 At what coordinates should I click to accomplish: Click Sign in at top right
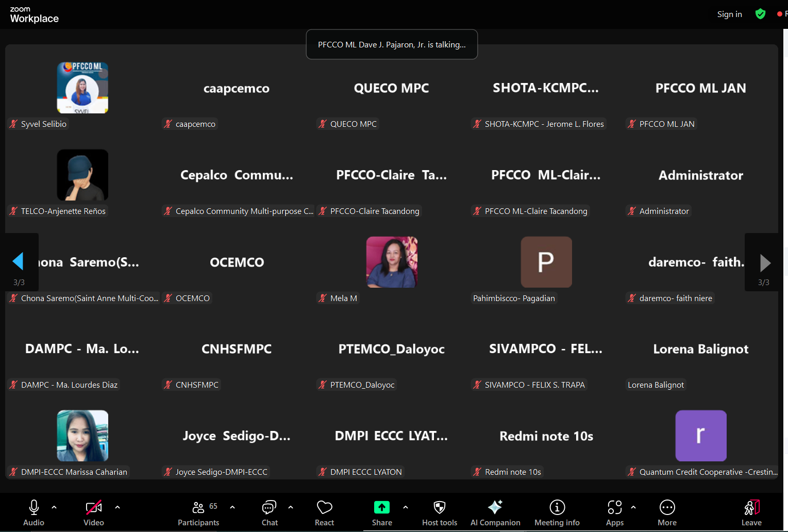point(729,14)
